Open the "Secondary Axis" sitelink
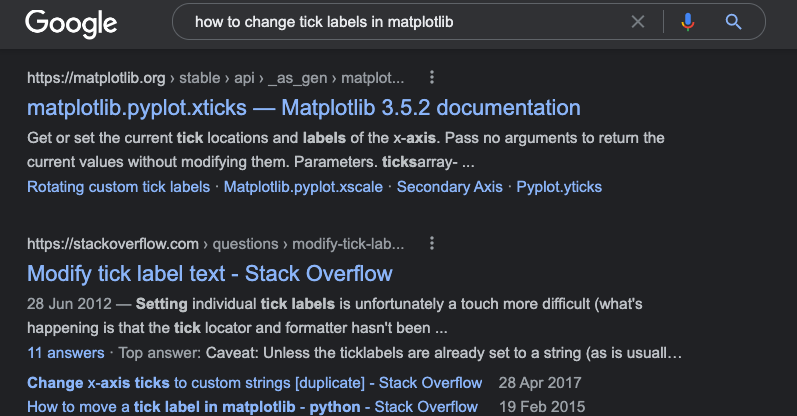The height and width of the screenshot is (416, 797). click(x=450, y=187)
